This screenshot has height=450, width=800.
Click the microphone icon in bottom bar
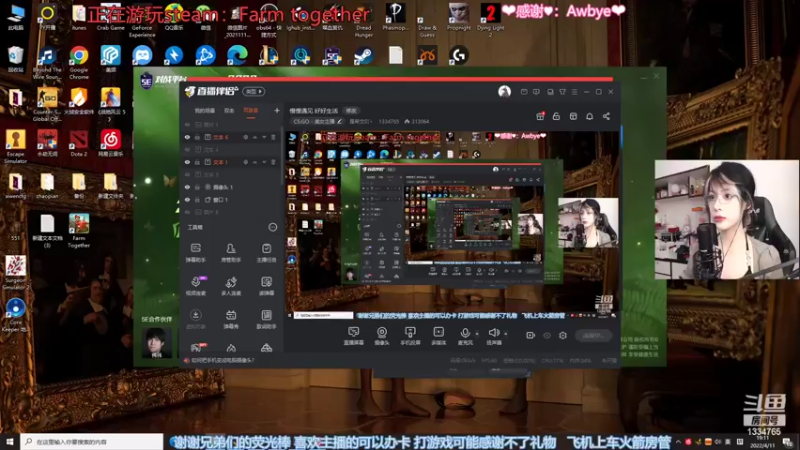(x=465, y=333)
